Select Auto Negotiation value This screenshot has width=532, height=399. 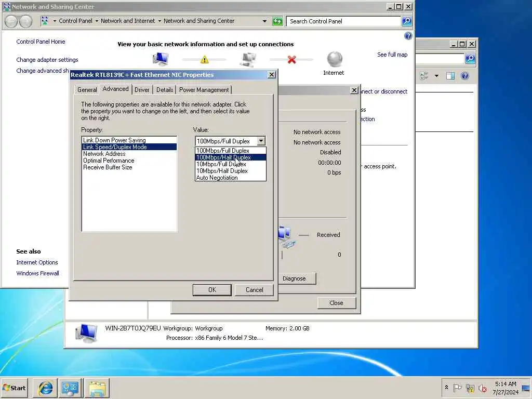(x=230, y=178)
